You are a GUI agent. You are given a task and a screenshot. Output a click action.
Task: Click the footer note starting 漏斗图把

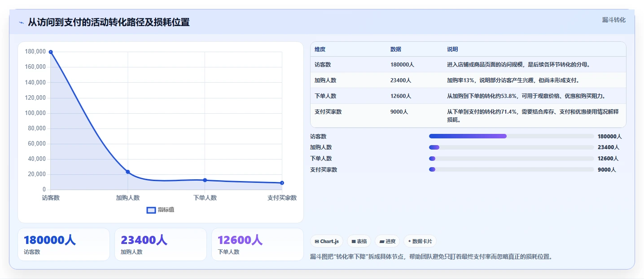click(431, 257)
